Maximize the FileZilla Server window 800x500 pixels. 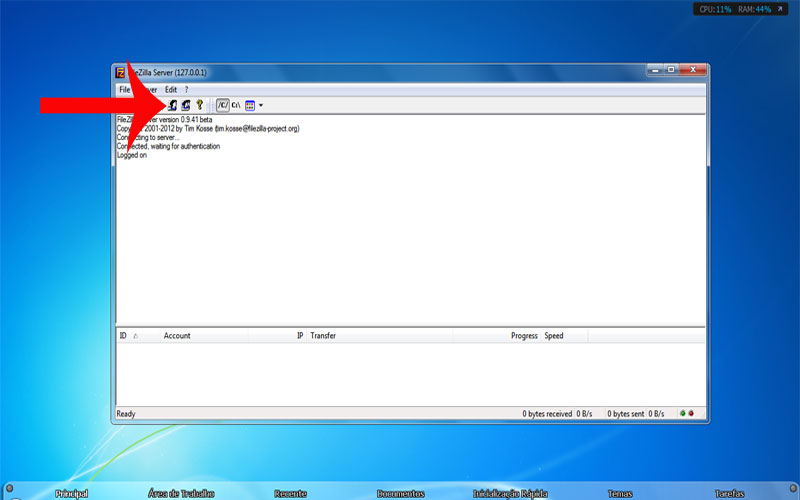[671, 70]
